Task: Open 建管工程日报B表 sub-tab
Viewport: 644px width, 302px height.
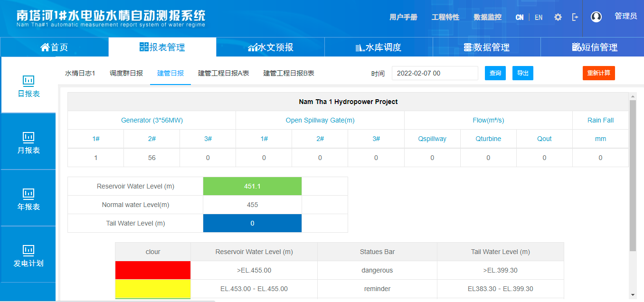Action: point(289,73)
